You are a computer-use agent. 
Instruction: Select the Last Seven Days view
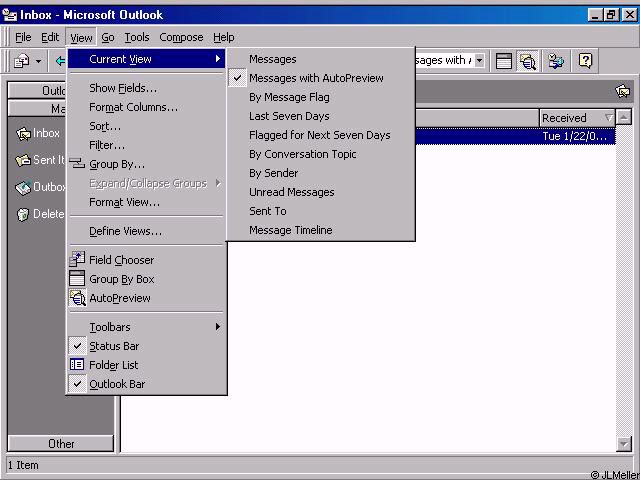pyautogui.click(x=320, y=116)
